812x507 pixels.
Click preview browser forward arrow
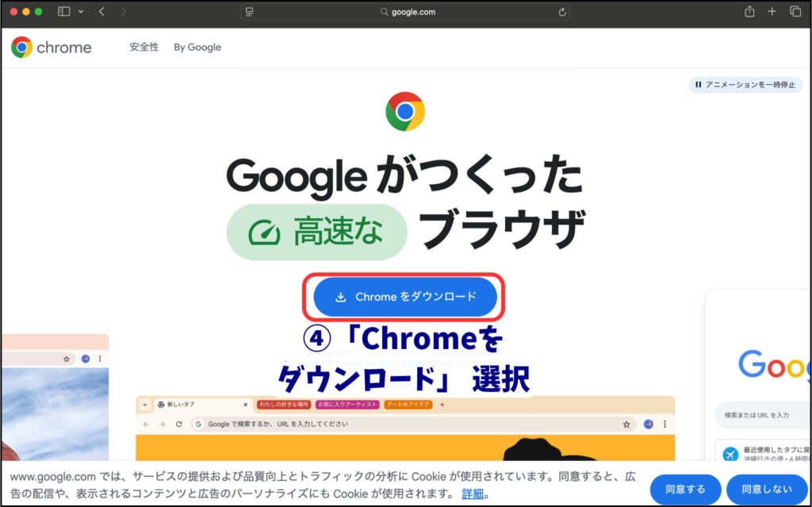[x=162, y=424]
